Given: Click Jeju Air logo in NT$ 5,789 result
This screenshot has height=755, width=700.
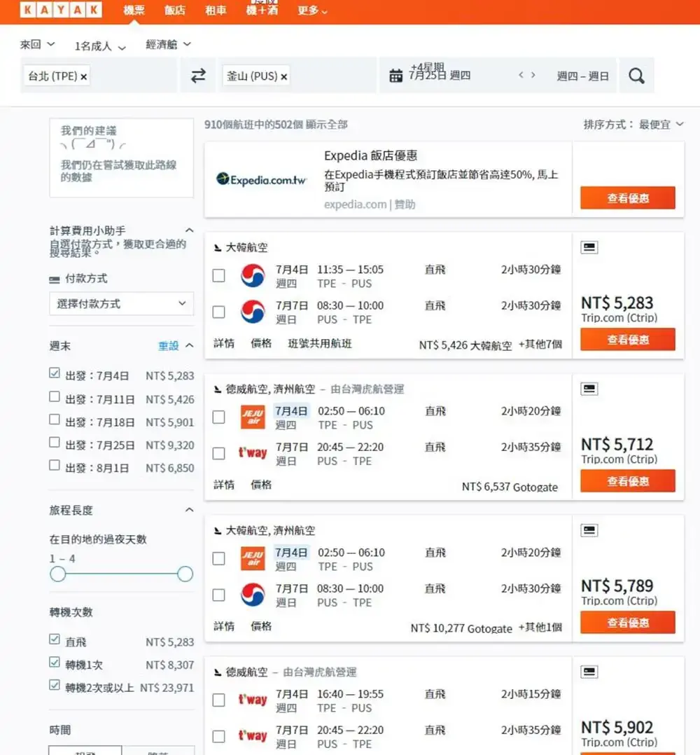Looking at the screenshot, I should pyautogui.click(x=253, y=559).
